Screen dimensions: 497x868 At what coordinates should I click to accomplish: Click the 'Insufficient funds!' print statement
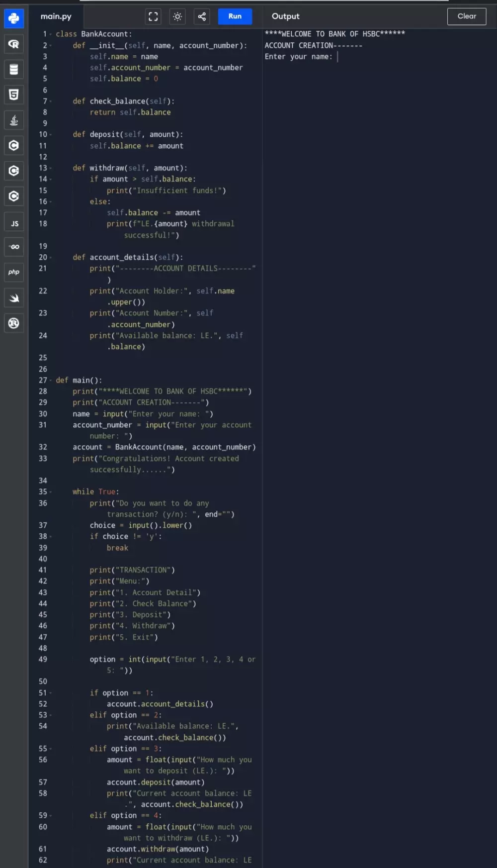coord(166,191)
